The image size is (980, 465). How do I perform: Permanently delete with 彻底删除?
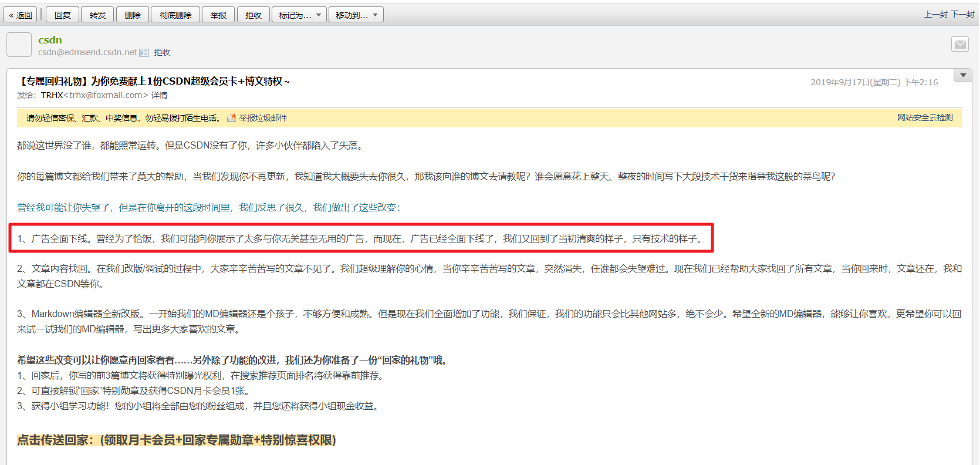pyautogui.click(x=175, y=15)
